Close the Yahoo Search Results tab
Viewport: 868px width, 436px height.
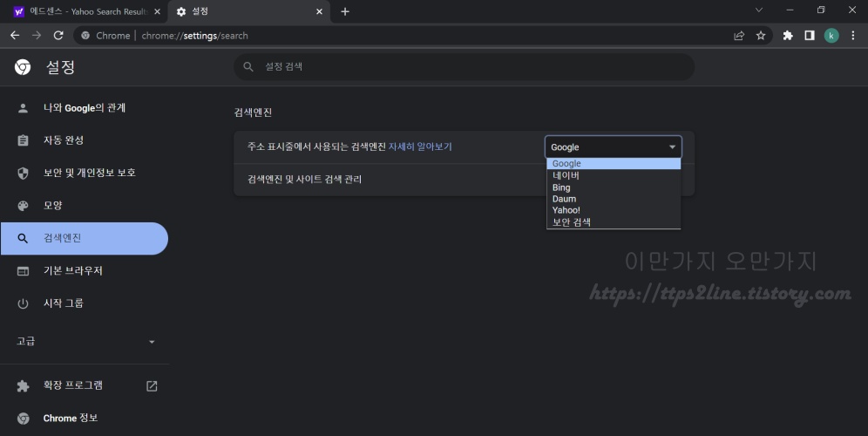(157, 11)
